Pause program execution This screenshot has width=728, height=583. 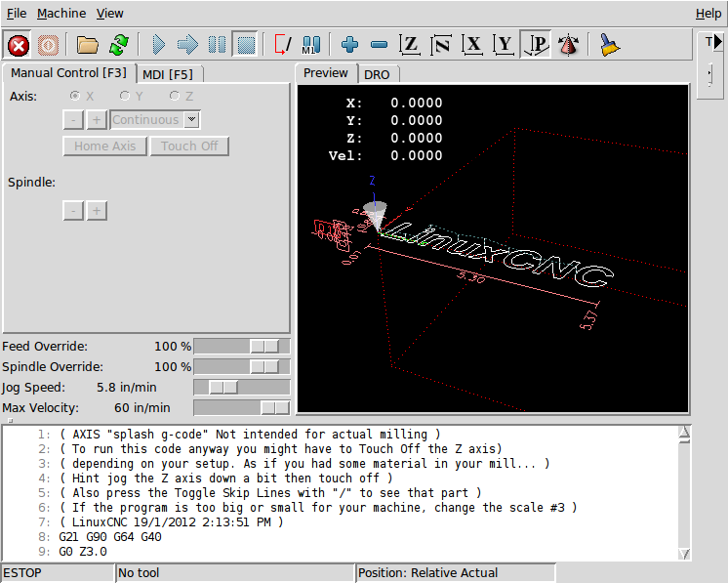click(217, 46)
